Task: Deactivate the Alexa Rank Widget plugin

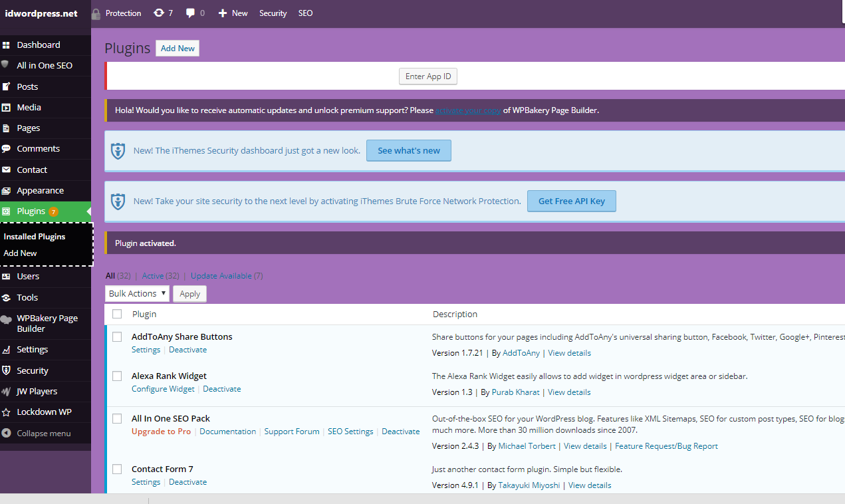Action: [221, 389]
